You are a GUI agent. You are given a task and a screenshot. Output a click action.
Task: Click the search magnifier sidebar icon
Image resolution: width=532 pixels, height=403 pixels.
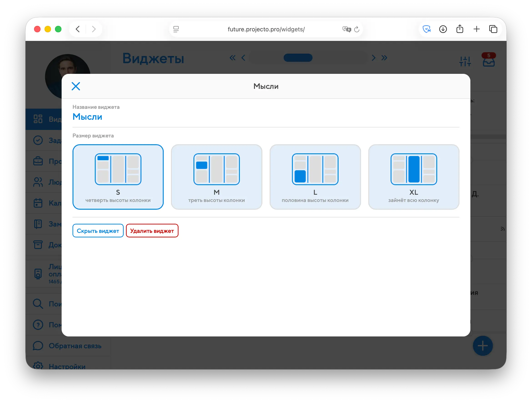[38, 304]
